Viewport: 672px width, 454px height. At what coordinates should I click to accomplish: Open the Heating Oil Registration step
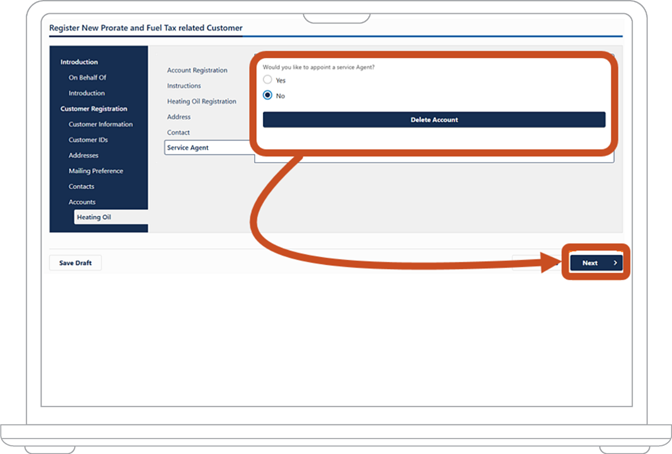pos(201,101)
